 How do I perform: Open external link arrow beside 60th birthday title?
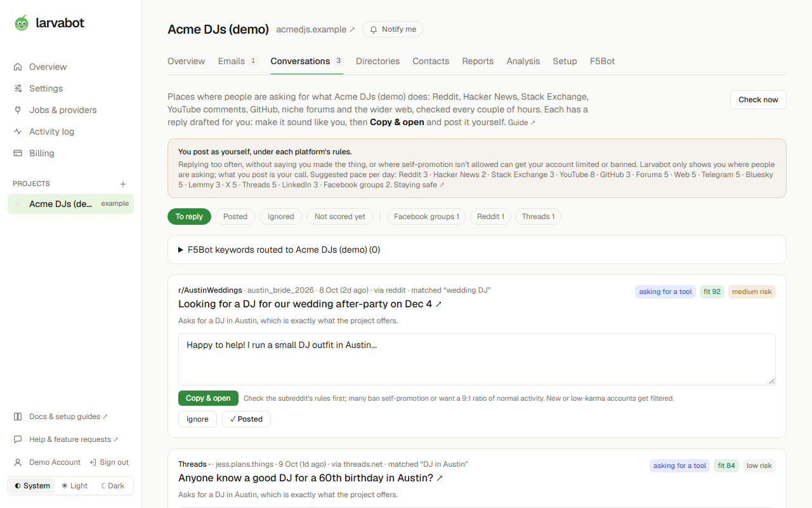(x=440, y=478)
